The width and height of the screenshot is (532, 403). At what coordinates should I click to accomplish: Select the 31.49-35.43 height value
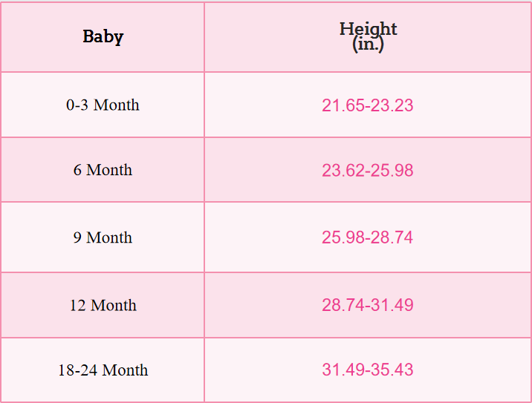pos(368,370)
